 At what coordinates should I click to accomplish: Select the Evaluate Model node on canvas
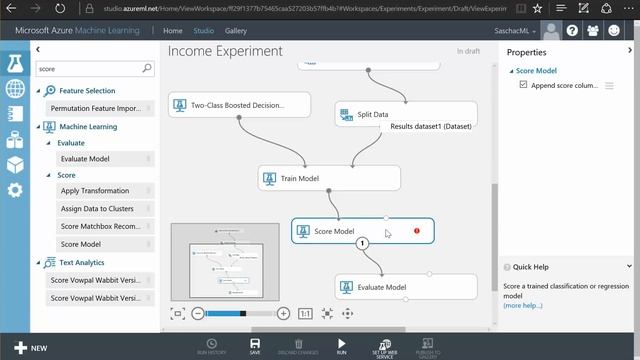[x=406, y=287]
